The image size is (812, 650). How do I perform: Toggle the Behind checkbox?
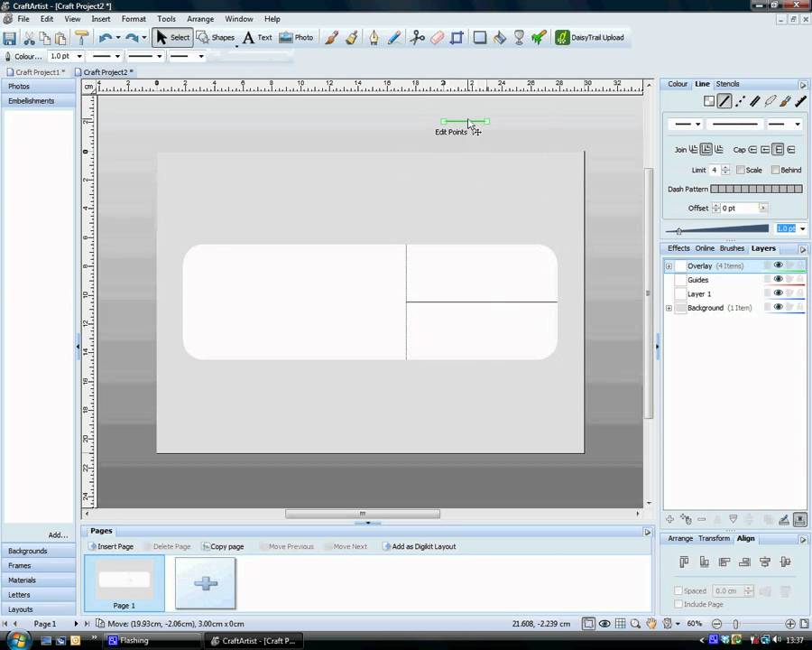(x=775, y=170)
